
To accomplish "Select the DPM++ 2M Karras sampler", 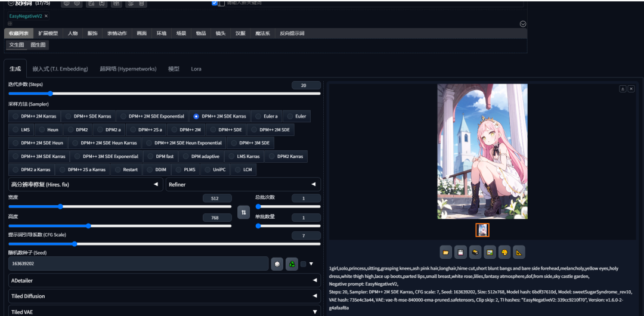I will click(x=35, y=116).
